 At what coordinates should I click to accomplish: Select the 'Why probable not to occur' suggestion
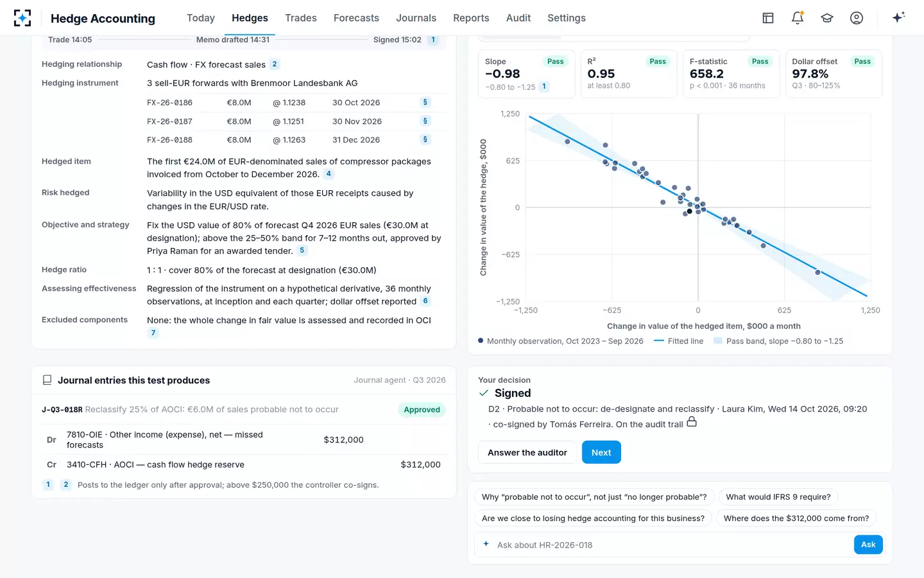click(x=594, y=497)
